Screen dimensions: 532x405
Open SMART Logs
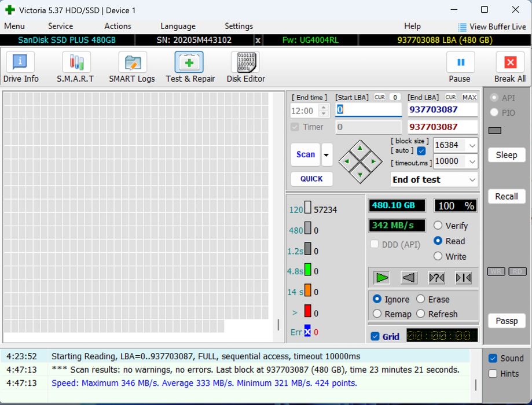(132, 67)
